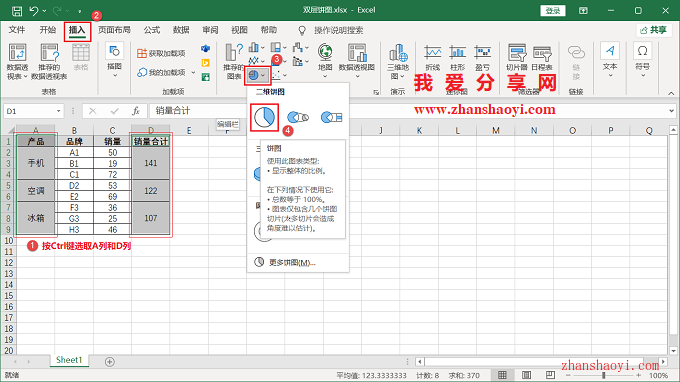Image resolution: width=680 pixels, height=382 pixels.
Task: Open Recommended Charts (推荐的图表)
Action: 234,62
